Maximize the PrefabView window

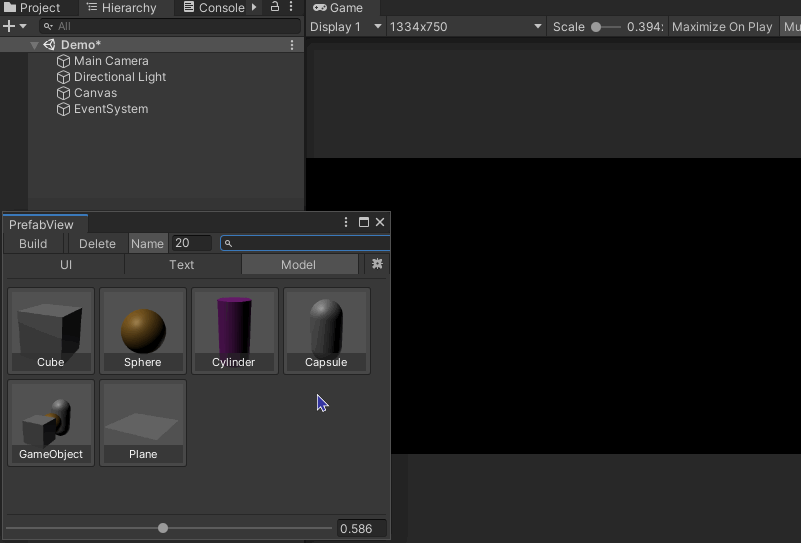point(364,222)
